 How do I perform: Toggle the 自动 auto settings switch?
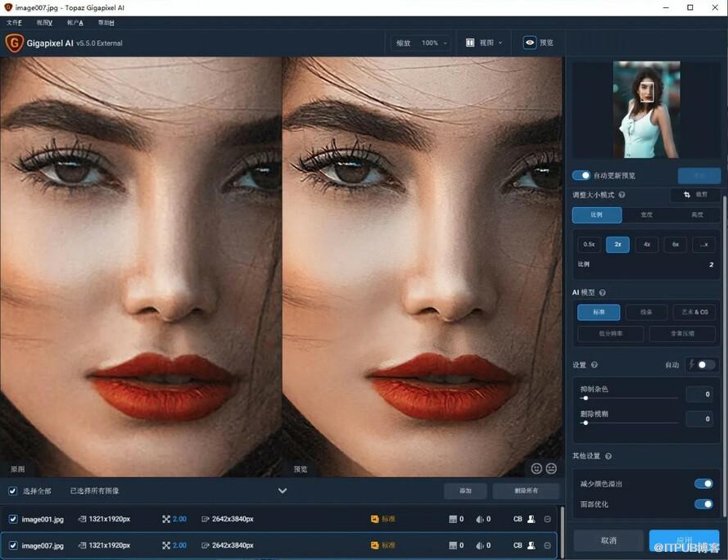pyautogui.click(x=706, y=365)
